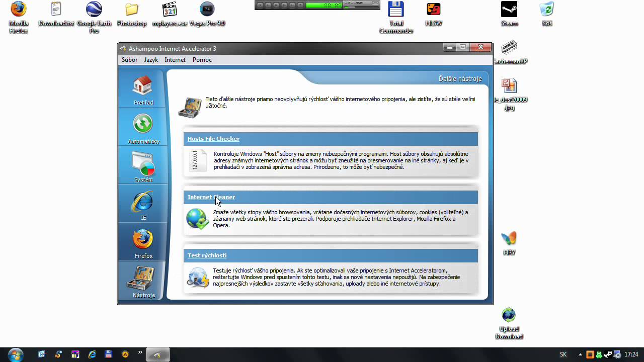Open the Pomoc menu
Screen dimensions: 644x362
tap(202, 60)
